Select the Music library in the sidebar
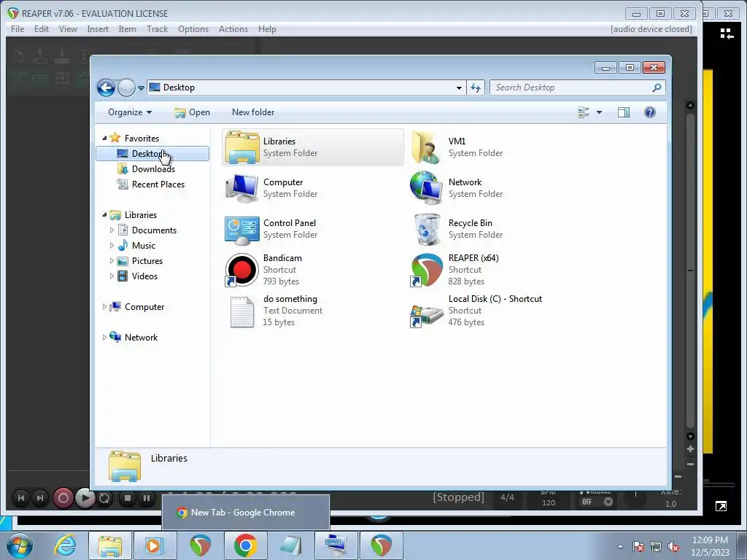 [144, 246]
